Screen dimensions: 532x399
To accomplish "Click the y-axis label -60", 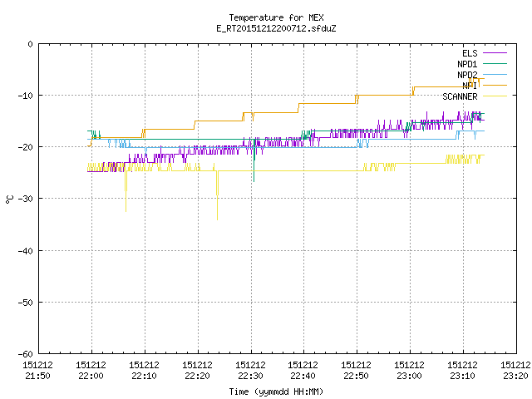I will pyautogui.click(x=26, y=354).
